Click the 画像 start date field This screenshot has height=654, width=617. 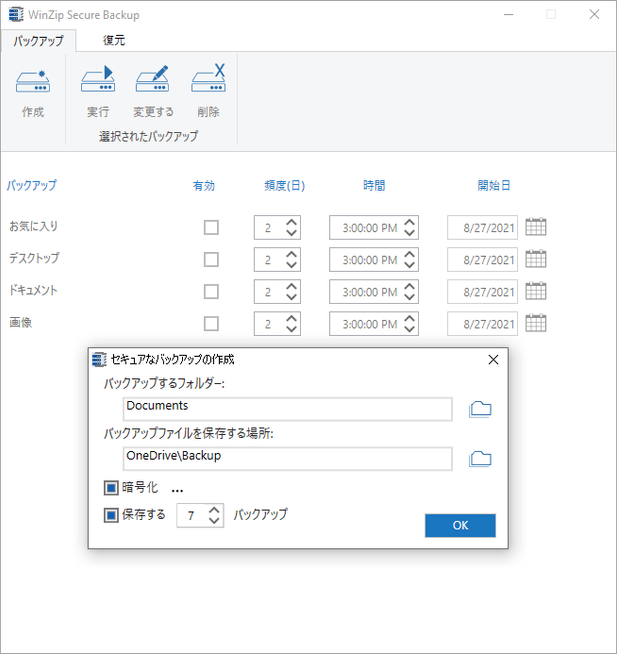pos(482,324)
